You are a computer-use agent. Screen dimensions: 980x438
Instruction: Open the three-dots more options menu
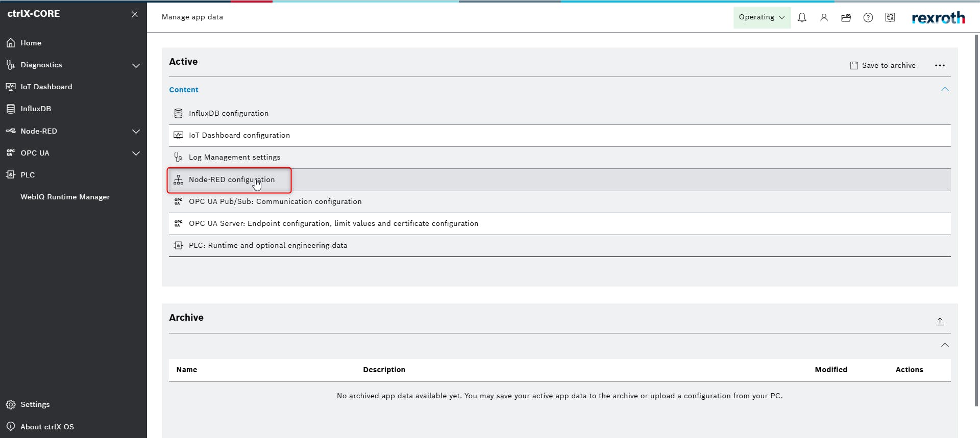(x=940, y=65)
